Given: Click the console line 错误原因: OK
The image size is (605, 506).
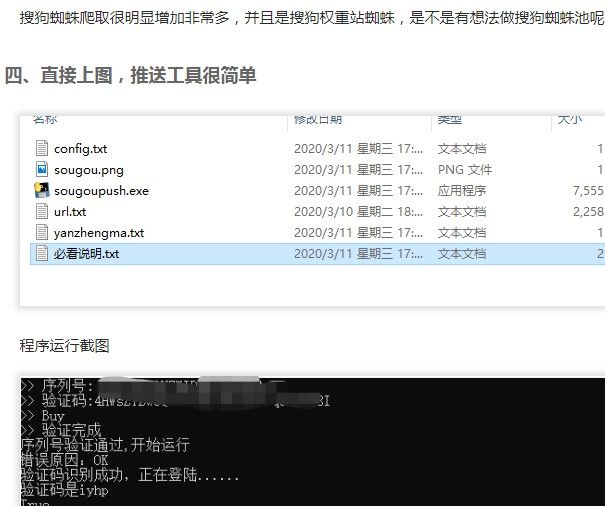Looking at the screenshot, I should (x=64, y=460).
